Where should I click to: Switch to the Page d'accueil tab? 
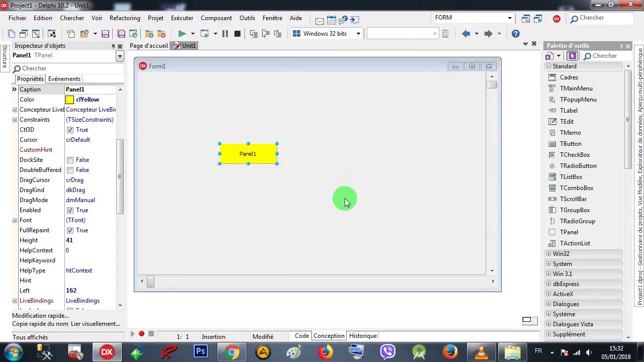point(148,46)
